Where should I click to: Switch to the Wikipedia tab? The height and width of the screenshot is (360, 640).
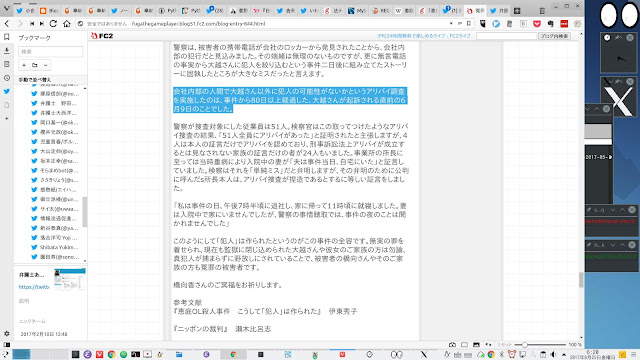(404, 11)
